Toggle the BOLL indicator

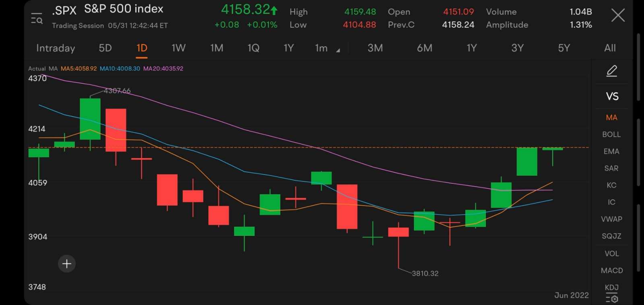point(611,134)
